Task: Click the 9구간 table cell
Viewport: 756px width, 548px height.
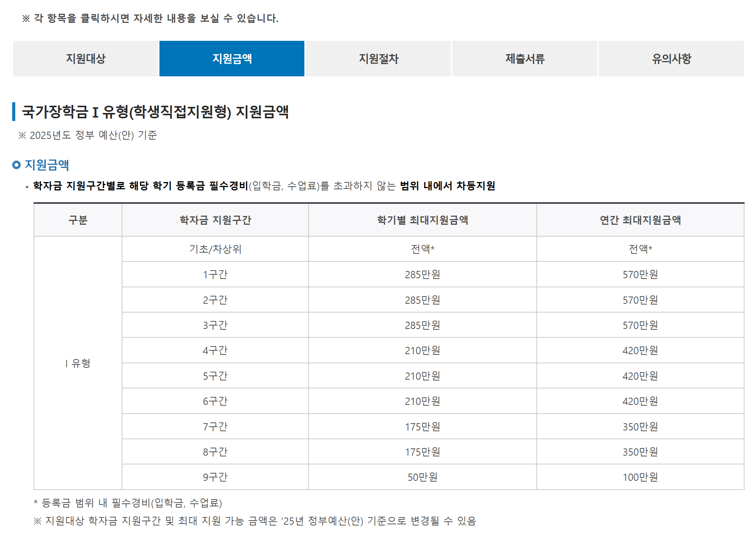Action: click(x=215, y=477)
